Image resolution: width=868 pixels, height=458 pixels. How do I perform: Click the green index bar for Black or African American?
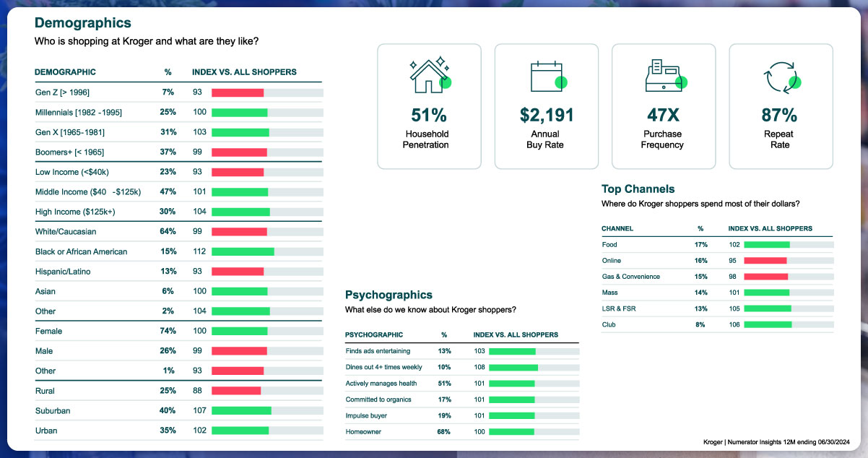243,251
